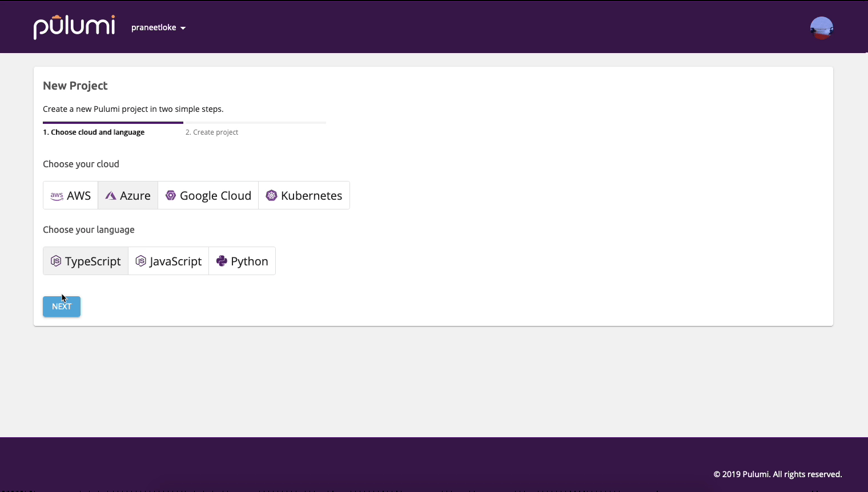This screenshot has height=492, width=868.
Task: Select the JavaScript hexagon icon
Action: pyautogui.click(x=140, y=261)
